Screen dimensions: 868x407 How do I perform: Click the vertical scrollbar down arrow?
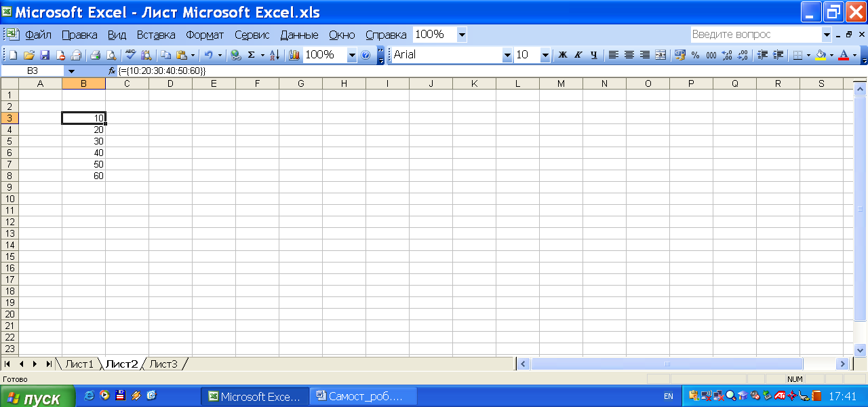[x=860, y=350]
